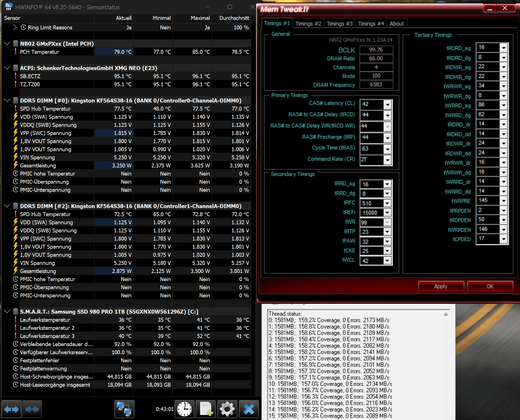Expand the Ring Limit Reasons row
This screenshot has height=420, width=520.
click(15, 27)
